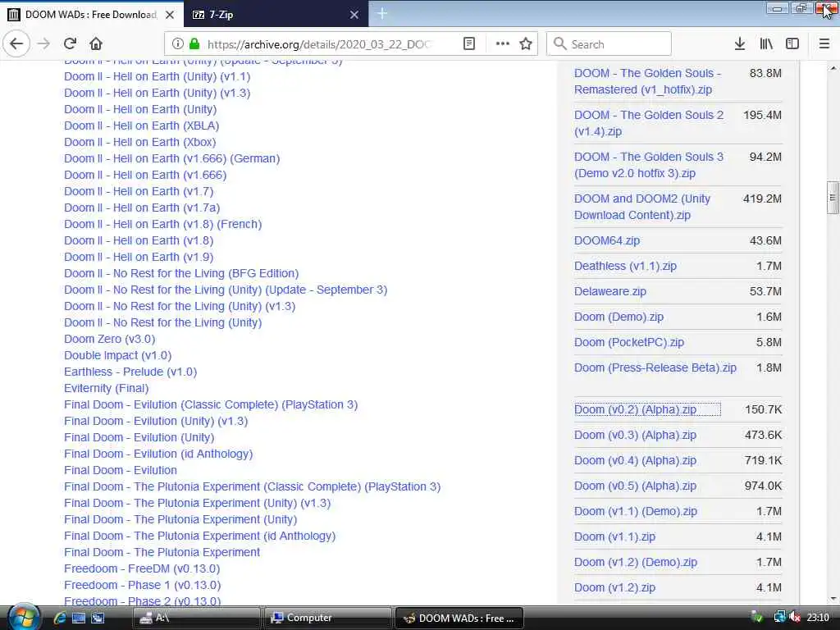Download DOOM - The Golden Souls Remastered zip

(x=648, y=81)
